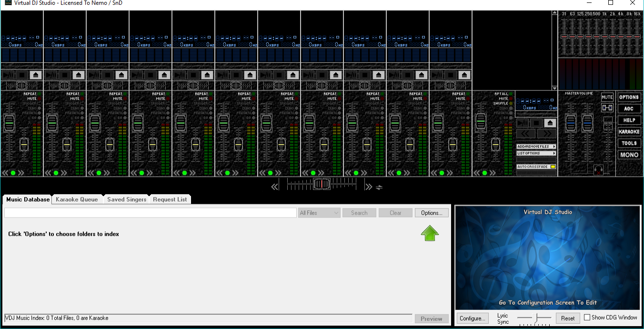
Task: Toggle MONO output mode
Action: point(629,155)
